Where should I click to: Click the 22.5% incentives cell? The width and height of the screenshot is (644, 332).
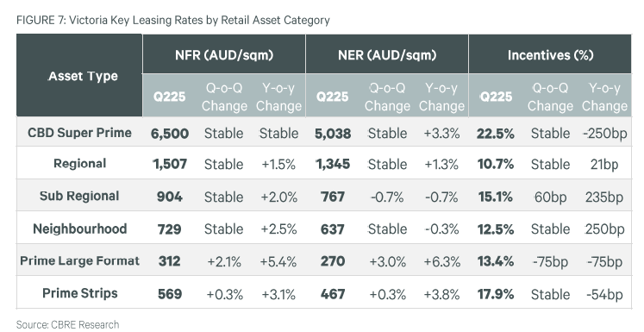(496, 134)
